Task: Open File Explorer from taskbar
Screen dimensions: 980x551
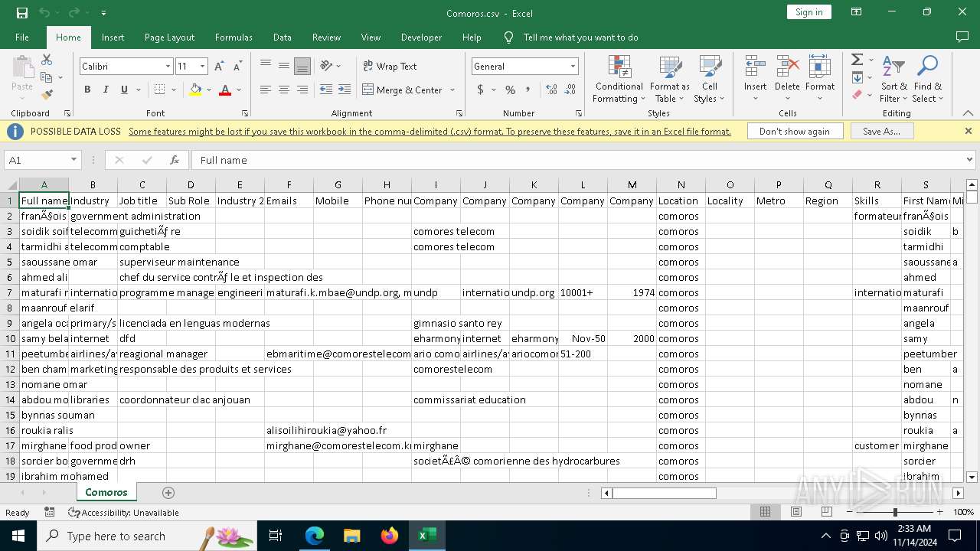Action: pos(351,536)
